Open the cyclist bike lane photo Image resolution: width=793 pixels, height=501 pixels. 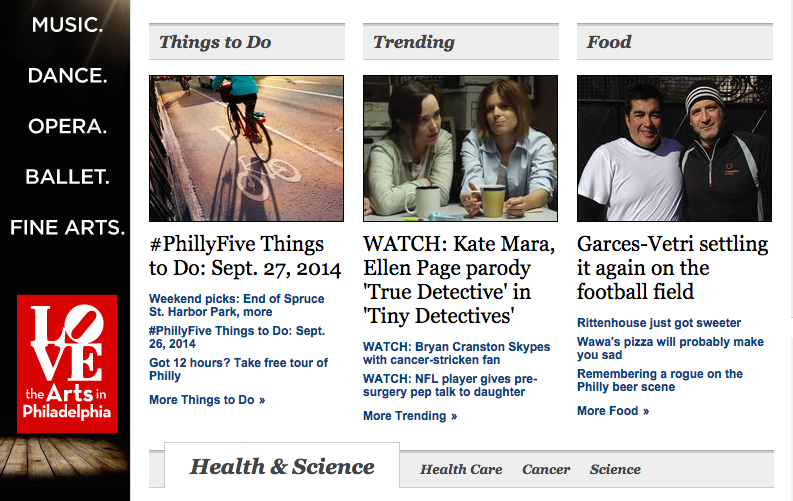pyautogui.click(x=246, y=148)
